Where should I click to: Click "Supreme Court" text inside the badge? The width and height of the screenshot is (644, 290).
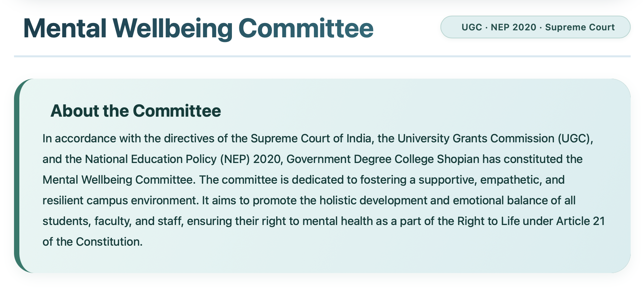click(x=580, y=27)
